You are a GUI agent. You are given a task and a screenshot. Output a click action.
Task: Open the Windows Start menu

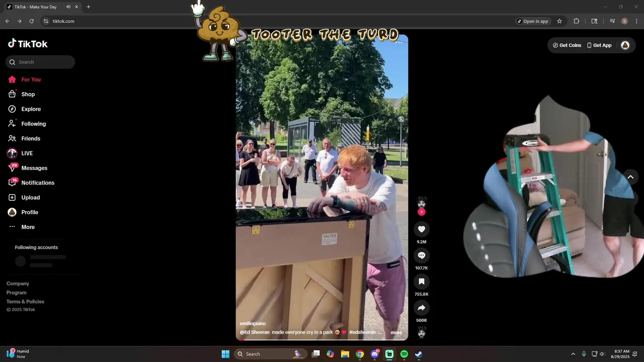(x=225, y=354)
